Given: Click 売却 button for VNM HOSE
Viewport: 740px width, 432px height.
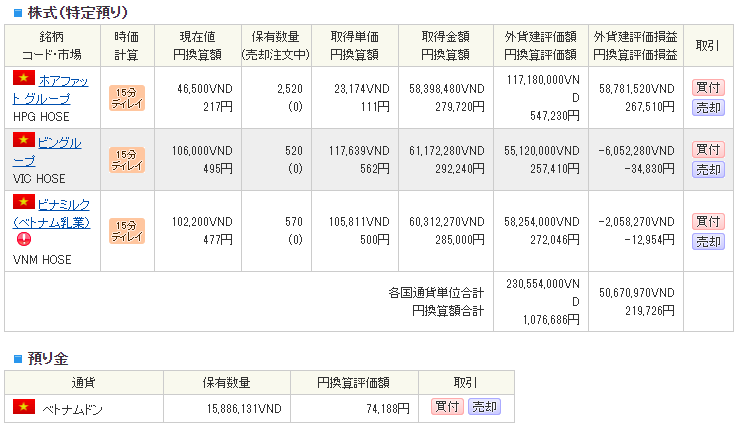Looking at the screenshot, I should point(708,241).
